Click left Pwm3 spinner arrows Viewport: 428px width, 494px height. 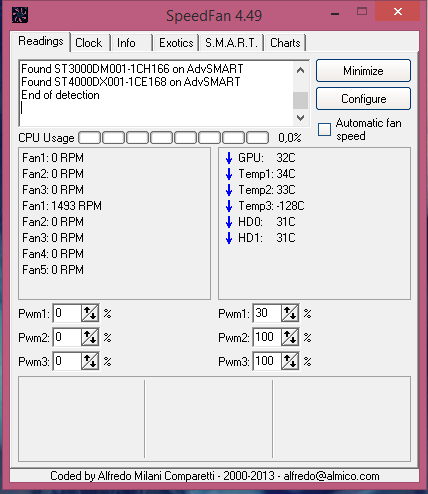[90, 361]
